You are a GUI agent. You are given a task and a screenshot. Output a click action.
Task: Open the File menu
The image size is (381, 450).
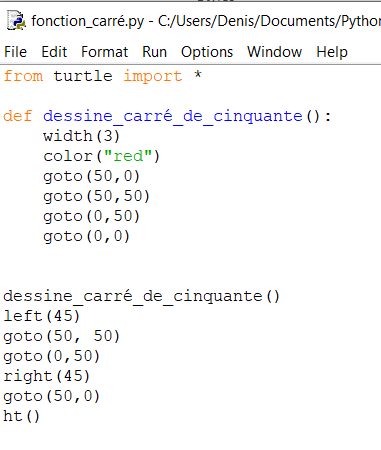[x=16, y=52]
